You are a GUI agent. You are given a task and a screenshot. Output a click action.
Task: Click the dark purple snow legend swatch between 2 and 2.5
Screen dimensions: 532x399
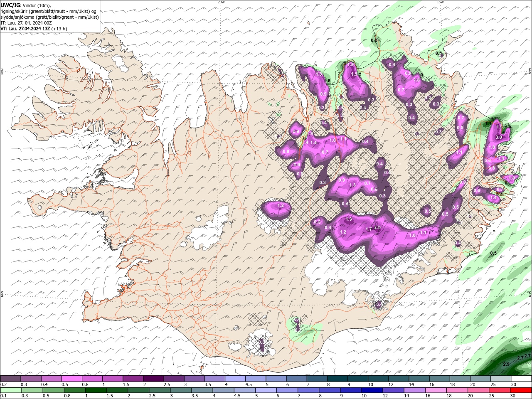153,379
